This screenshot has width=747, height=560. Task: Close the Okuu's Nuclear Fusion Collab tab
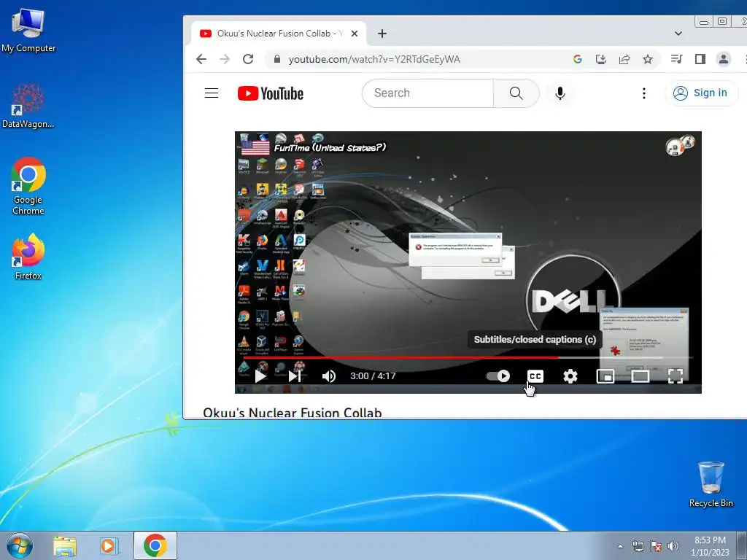click(354, 34)
